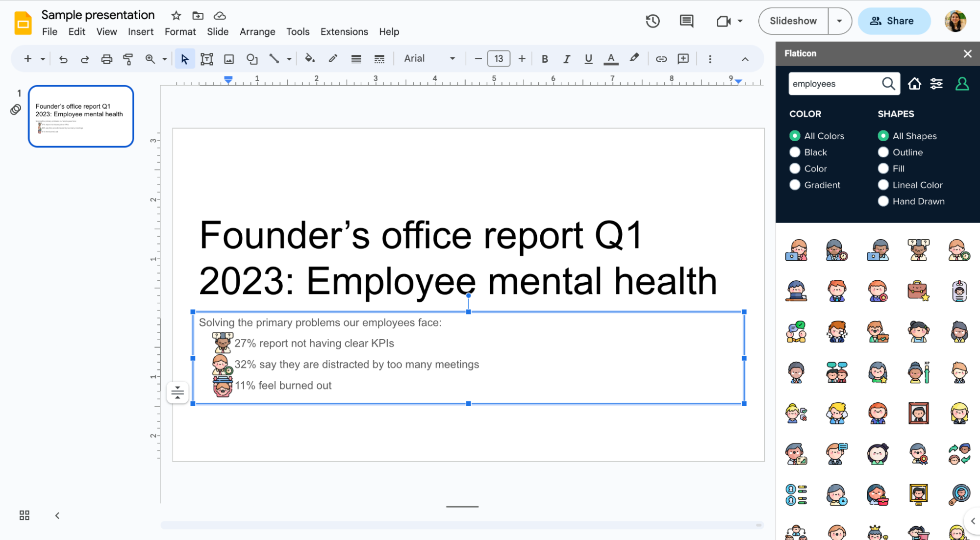
Task: Click the Italic formatting icon
Action: [x=567, y=58]
